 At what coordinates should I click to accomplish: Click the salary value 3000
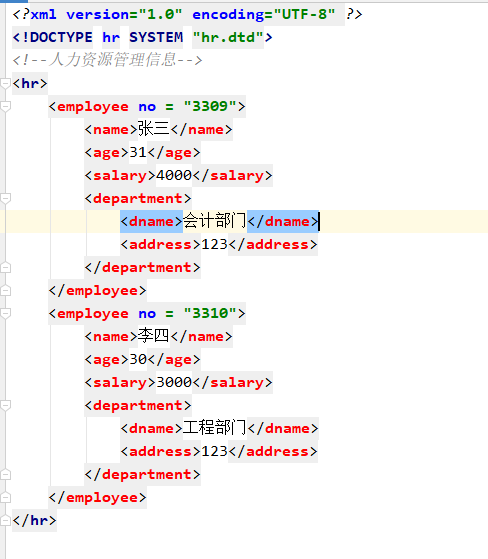tap(174, 382)
